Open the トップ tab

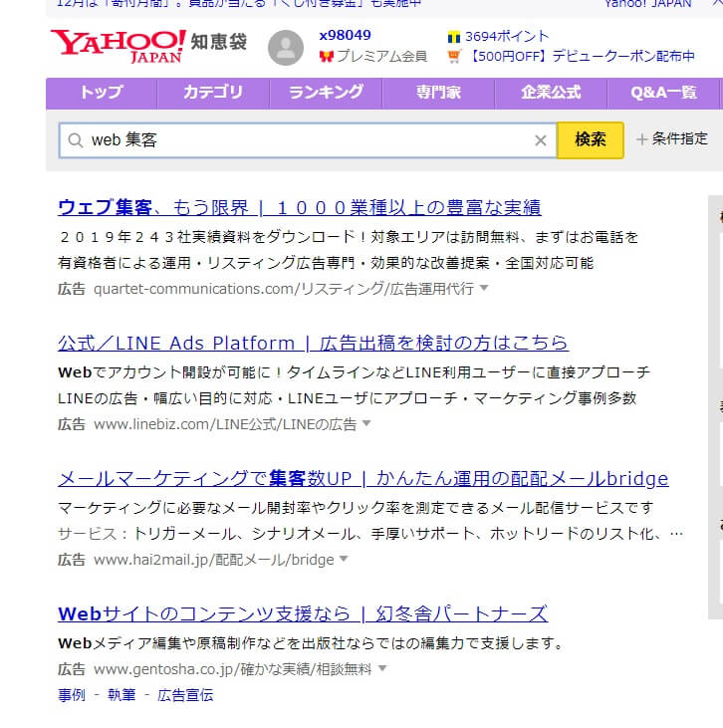click(x=102, y=94)
